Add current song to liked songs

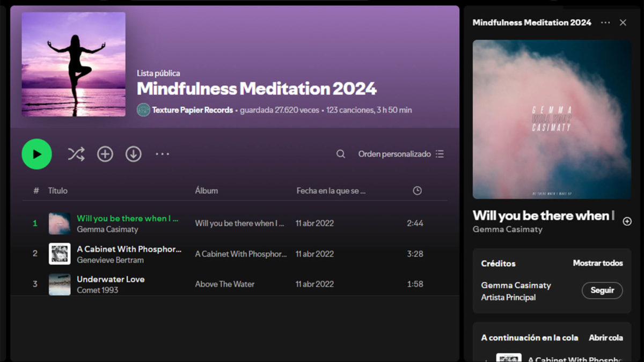tap(627, 221)
